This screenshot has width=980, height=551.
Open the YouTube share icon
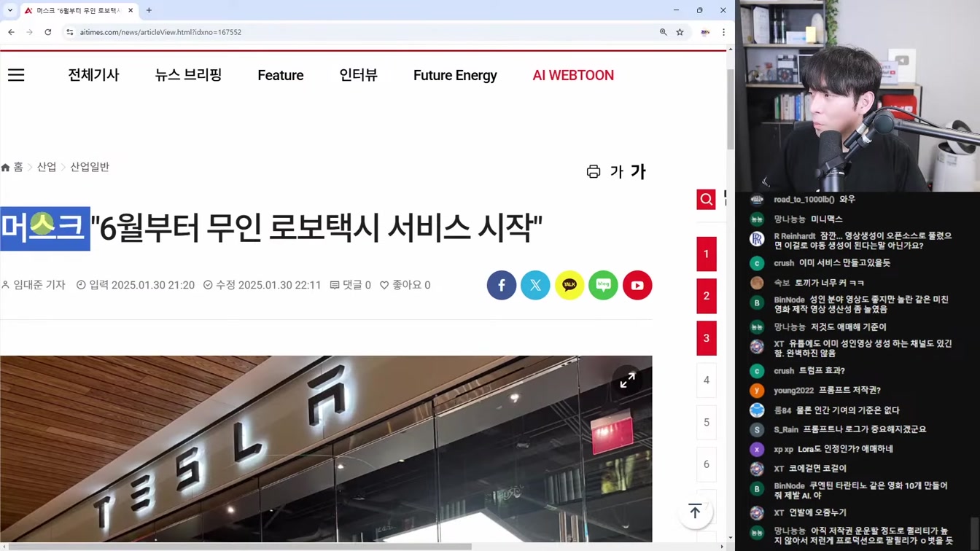point(637,285)
